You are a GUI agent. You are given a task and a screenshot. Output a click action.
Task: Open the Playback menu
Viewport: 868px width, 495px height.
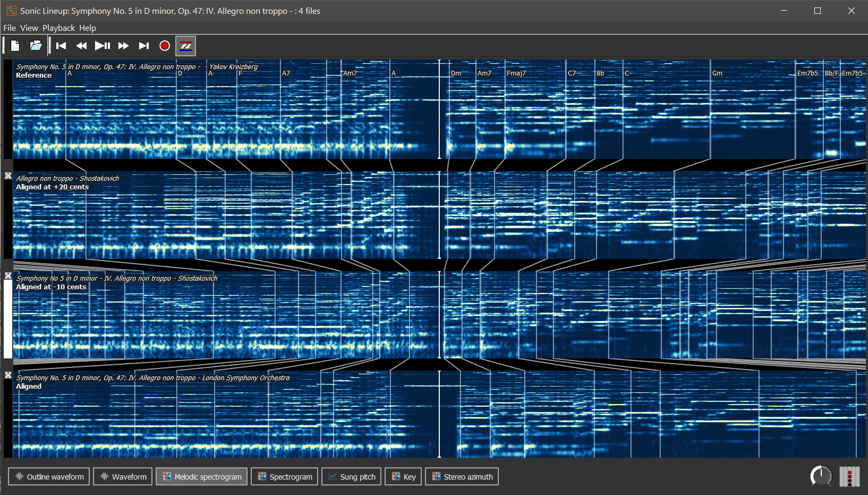click(58, 28)
